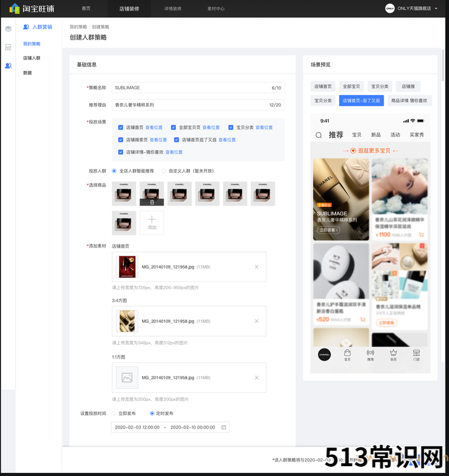Uncheck the 店铺搜索页 placement checkbox
Image resolution: width=449 pixels, height=476 pixels.
coord(120,140)
